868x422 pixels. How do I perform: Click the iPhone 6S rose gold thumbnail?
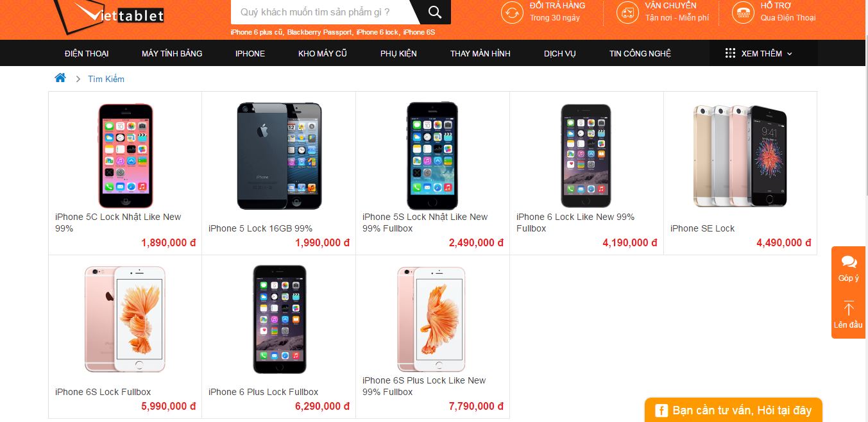tap(125, 319)
